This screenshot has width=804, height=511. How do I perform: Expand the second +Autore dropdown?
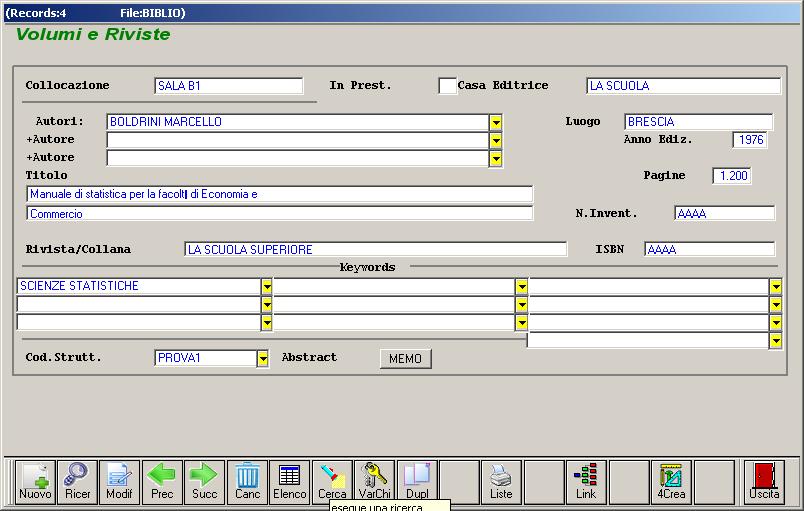(x=496, y=158)
